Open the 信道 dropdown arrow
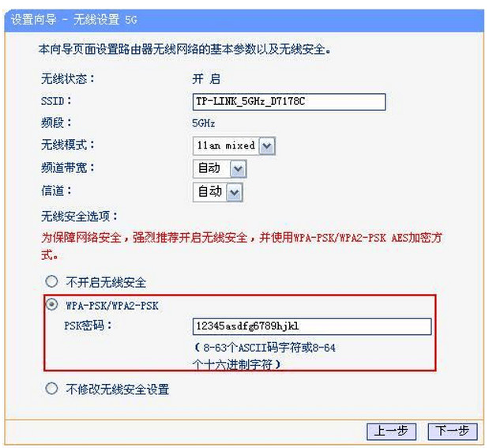489x448 pixels. 234,193
